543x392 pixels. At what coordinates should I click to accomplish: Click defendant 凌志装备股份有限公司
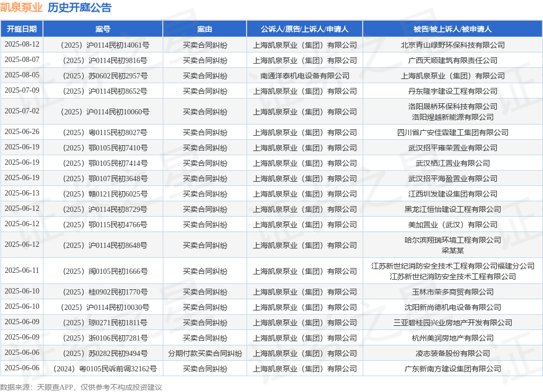point(453,354)
